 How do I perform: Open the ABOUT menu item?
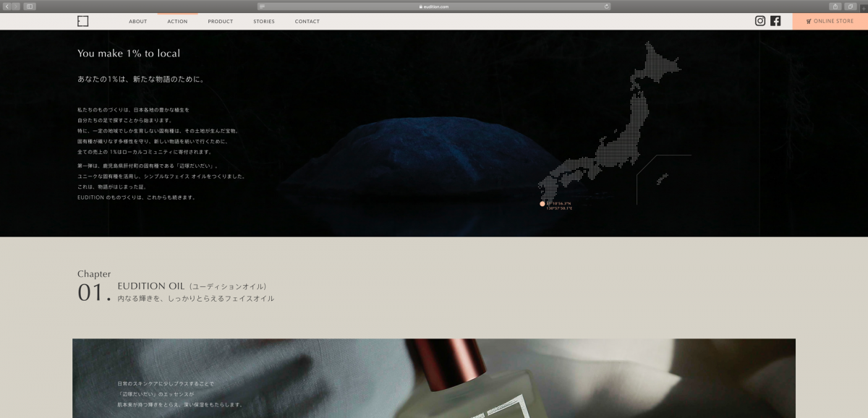pos(137,22)
